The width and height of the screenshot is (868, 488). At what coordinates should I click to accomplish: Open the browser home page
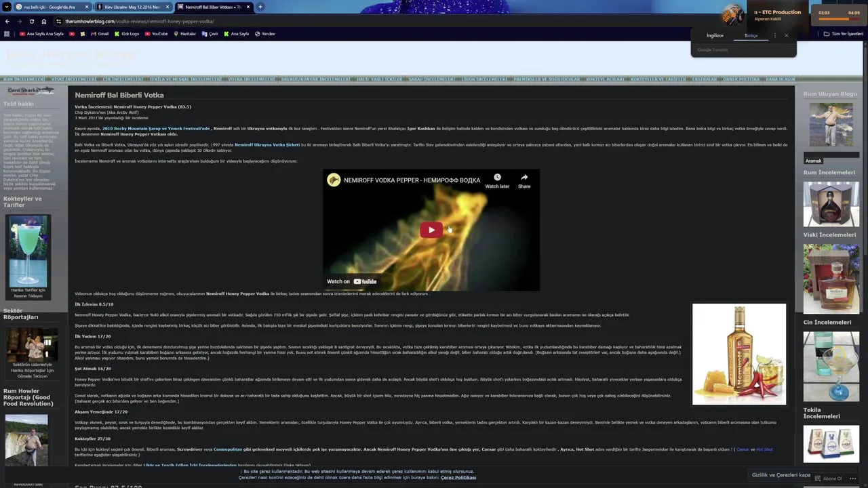(44, 21)
